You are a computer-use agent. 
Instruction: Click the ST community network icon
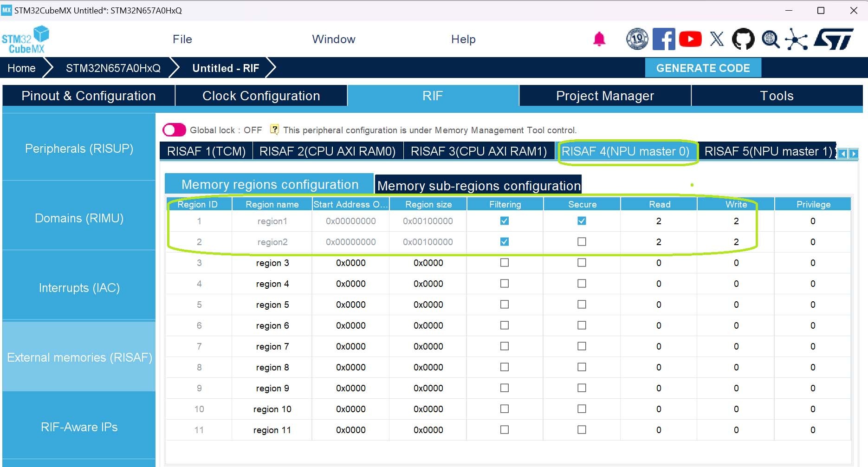point(797,39)
